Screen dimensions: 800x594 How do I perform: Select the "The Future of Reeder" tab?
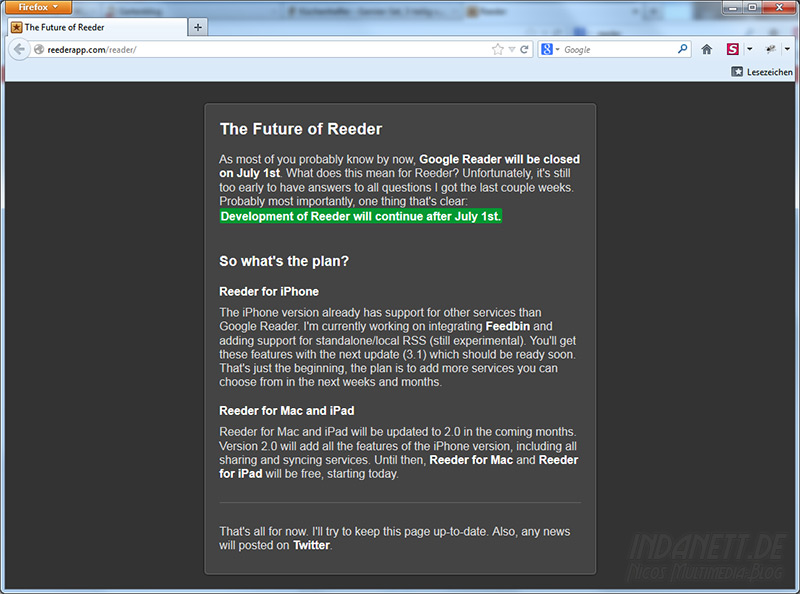click(x=97, y=28)
